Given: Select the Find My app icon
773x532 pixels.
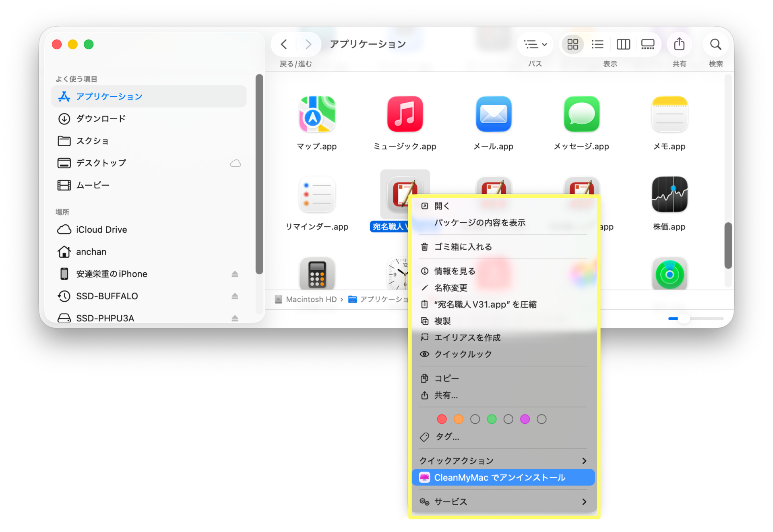Looking at the screenshot, I should (x=670, y=274).
